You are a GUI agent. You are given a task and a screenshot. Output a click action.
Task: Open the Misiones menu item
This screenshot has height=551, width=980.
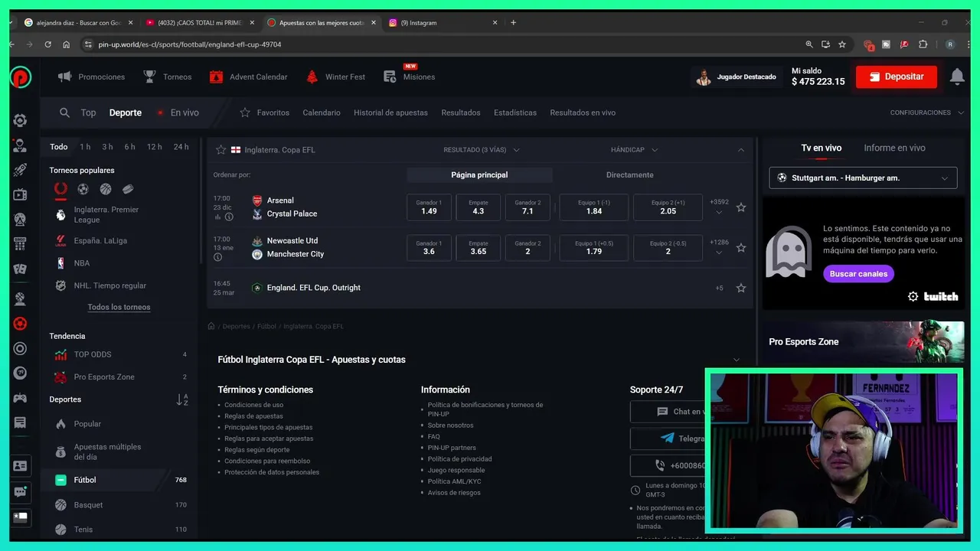(x=410, y=76)
